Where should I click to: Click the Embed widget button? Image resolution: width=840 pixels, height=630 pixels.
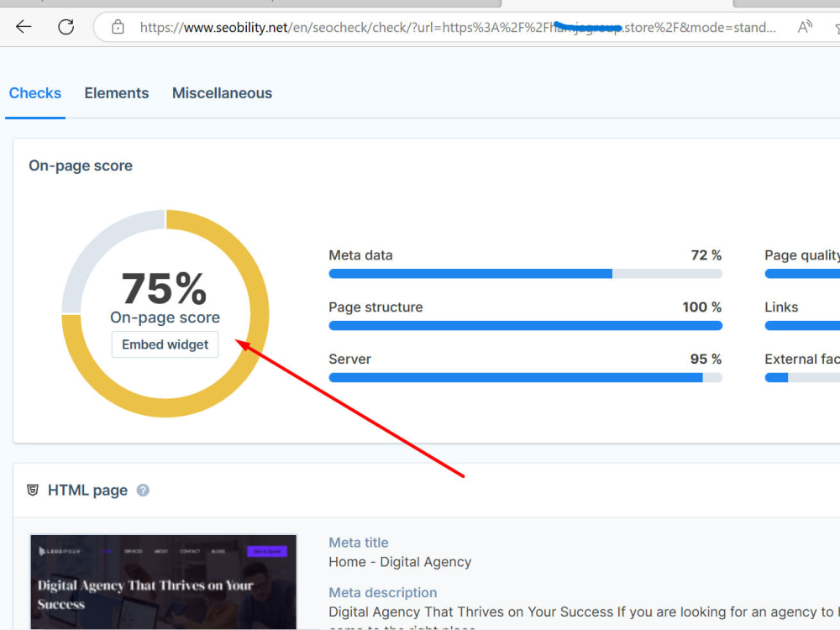click(x=165, y=344)
